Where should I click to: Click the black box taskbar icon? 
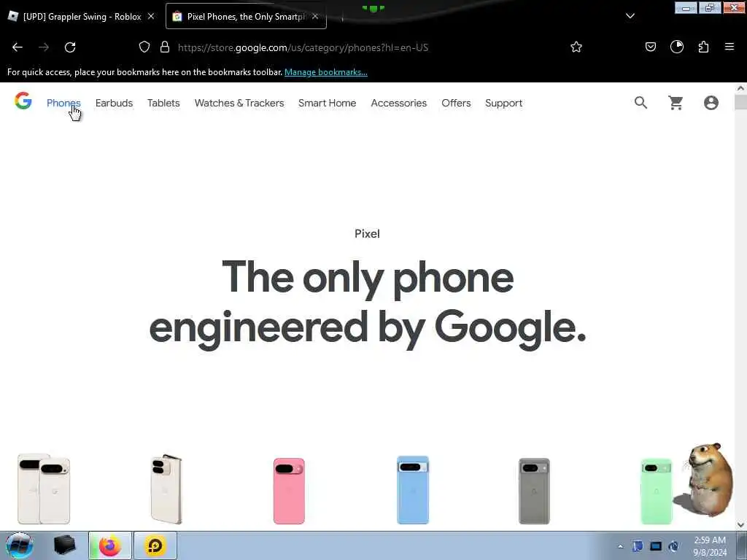[x=65, y=545]
